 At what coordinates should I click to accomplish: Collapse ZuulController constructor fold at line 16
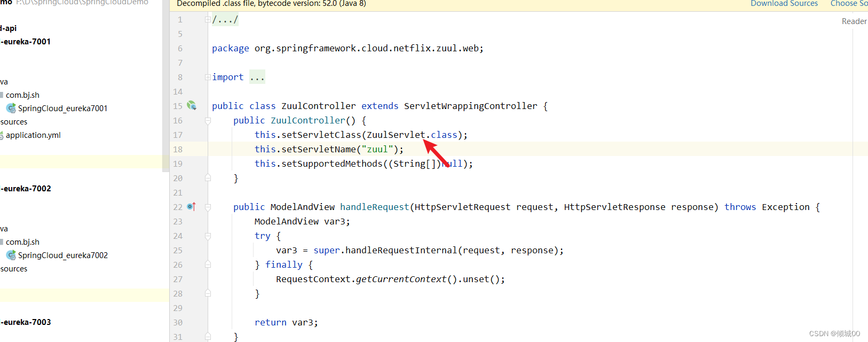[x=208, y=121]
